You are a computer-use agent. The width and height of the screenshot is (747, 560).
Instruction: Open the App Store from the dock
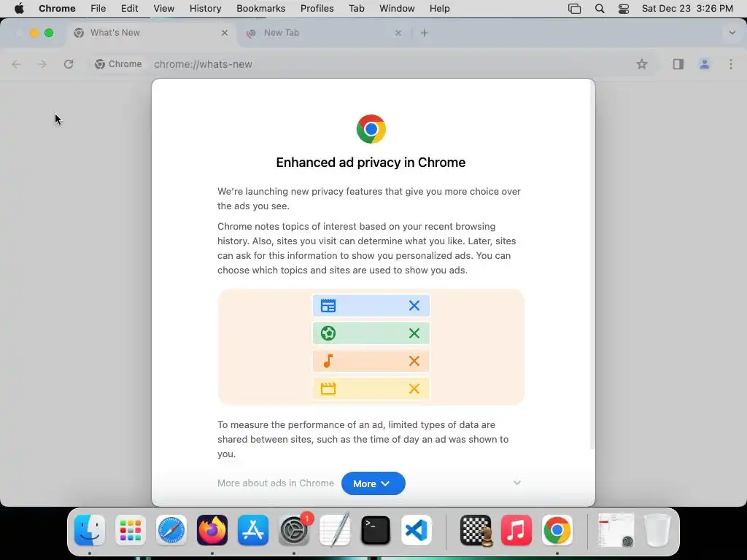point(253,530)
